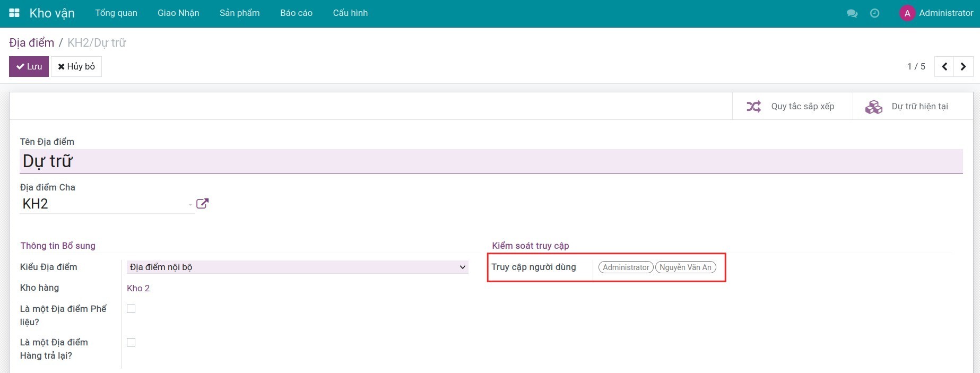Open Quy tắc sắp xếp putaway rules
980x373 pixels.
pos(792,106)
